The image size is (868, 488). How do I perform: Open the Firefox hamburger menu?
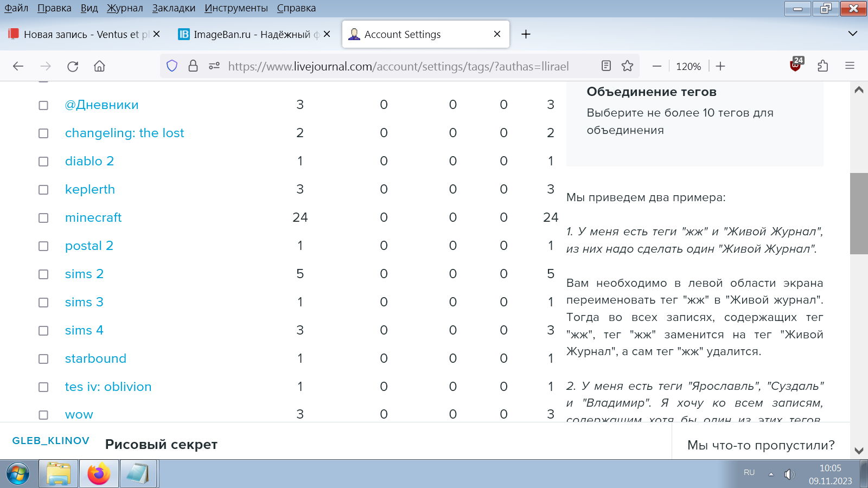point(850,66)
